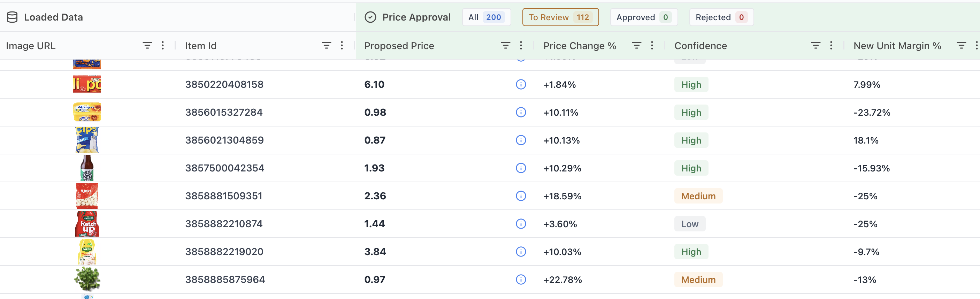Click Medium confidence badge for item 3858881509351
The image size is (980, 299).
click(698, 196)
